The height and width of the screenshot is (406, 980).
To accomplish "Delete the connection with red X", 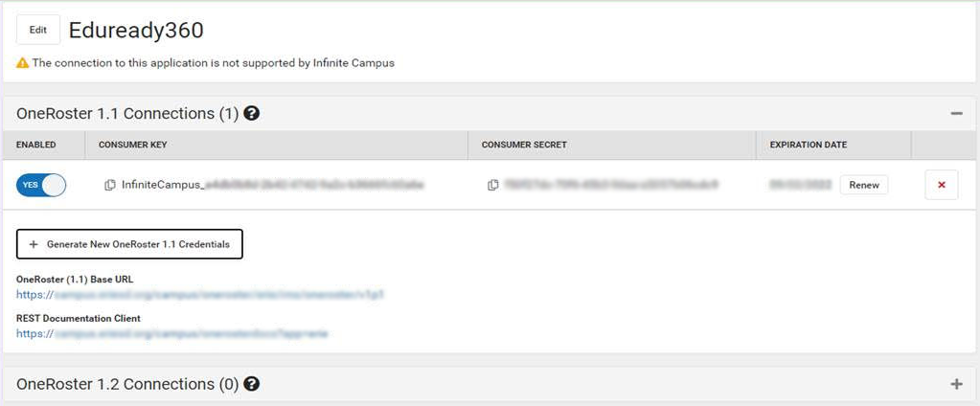I will 942,185.
